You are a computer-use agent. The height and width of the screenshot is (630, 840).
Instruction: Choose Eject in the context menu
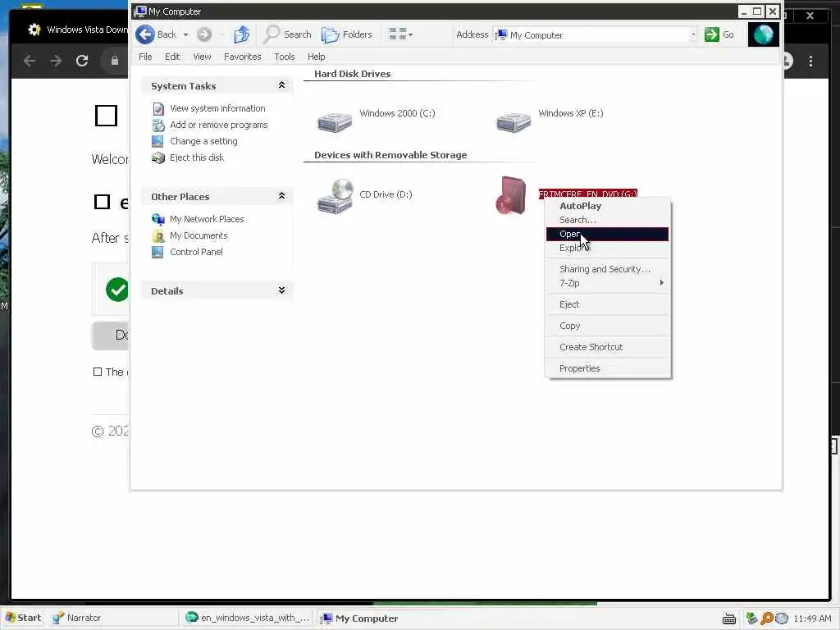point(608,304)
